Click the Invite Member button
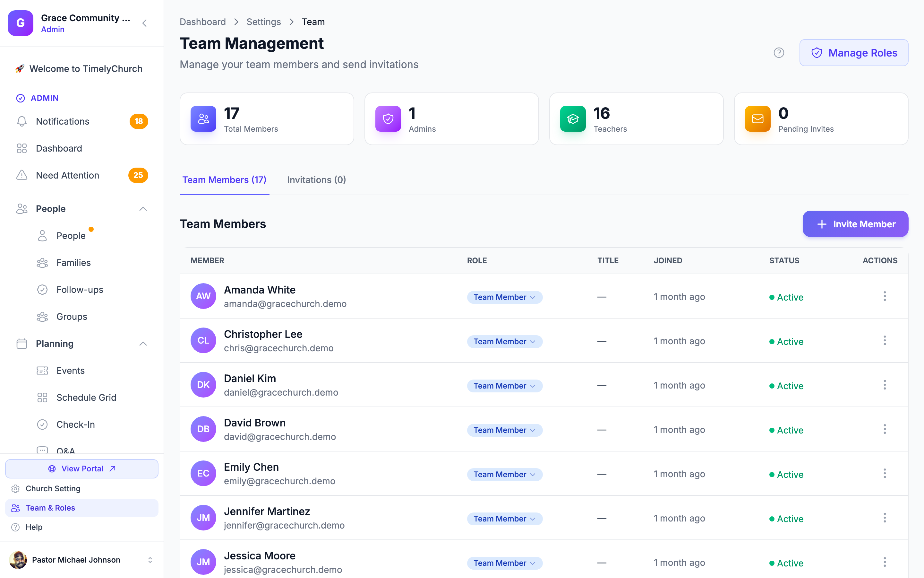Viewport: 924px width, 578px height. [x=855, y=223]
